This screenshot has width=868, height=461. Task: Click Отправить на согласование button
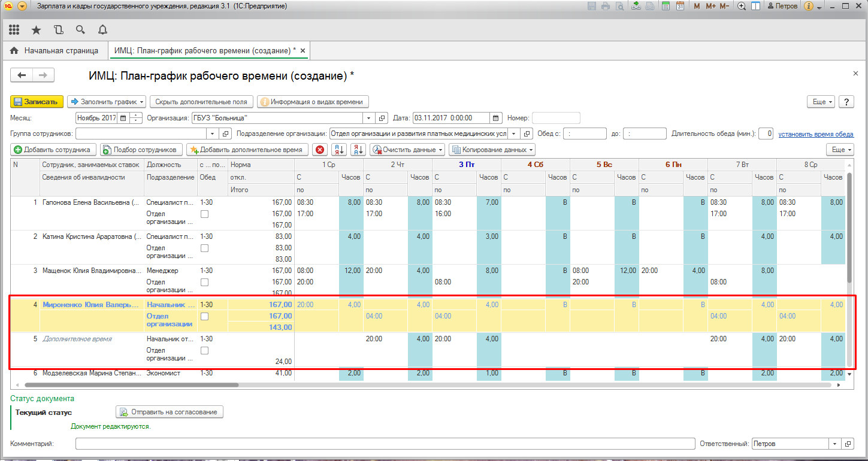point(170,412)
